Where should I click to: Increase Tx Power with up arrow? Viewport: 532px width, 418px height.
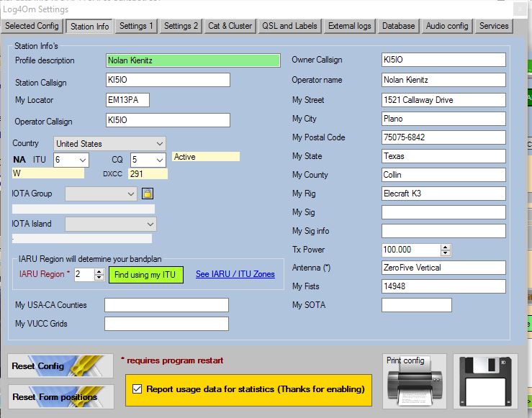(x=446, y=247)
